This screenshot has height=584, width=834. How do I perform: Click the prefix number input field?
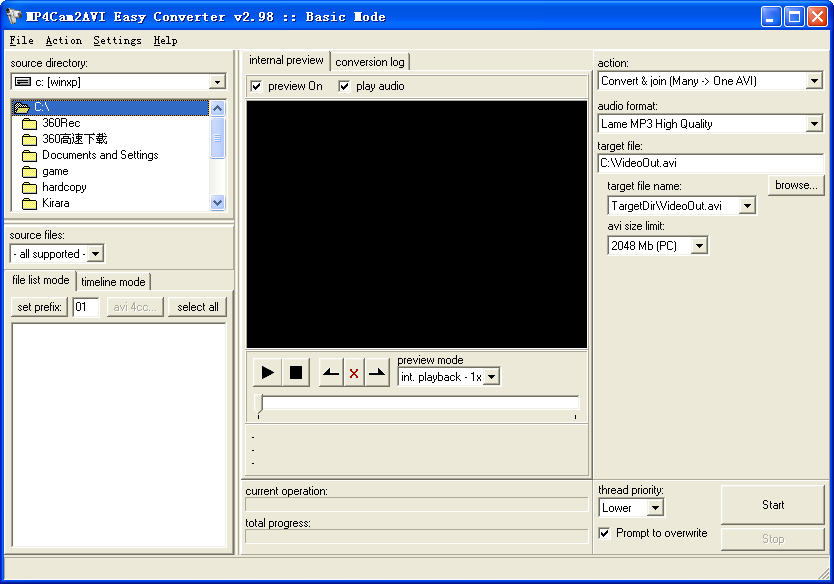coord(86,307)
